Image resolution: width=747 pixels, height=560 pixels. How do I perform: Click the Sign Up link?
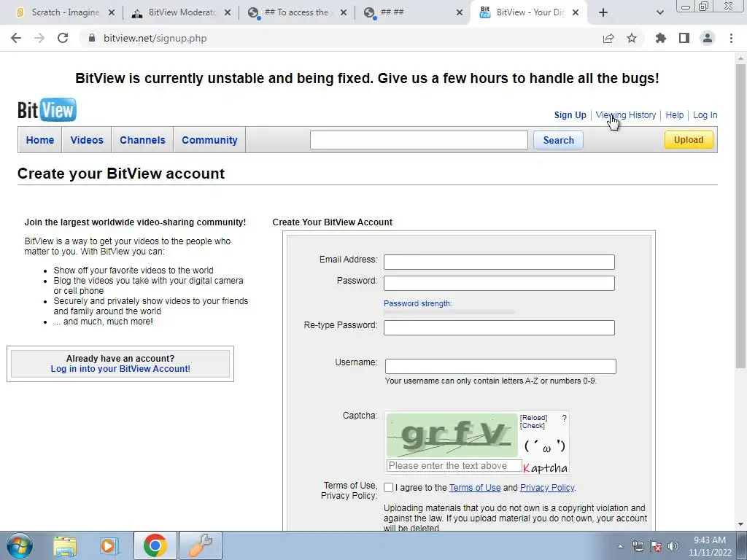click(570, 114)
